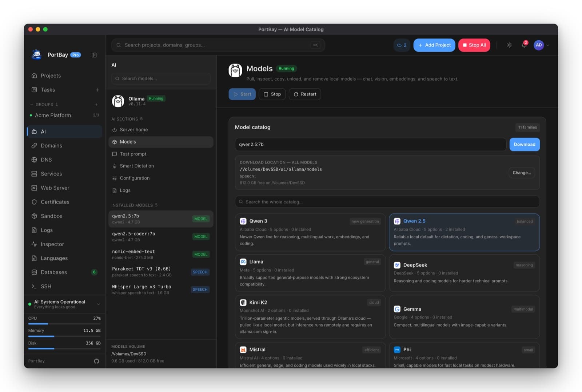Click the DeepSeek family logo
This screenshot has height=392, width=582.
397,265
